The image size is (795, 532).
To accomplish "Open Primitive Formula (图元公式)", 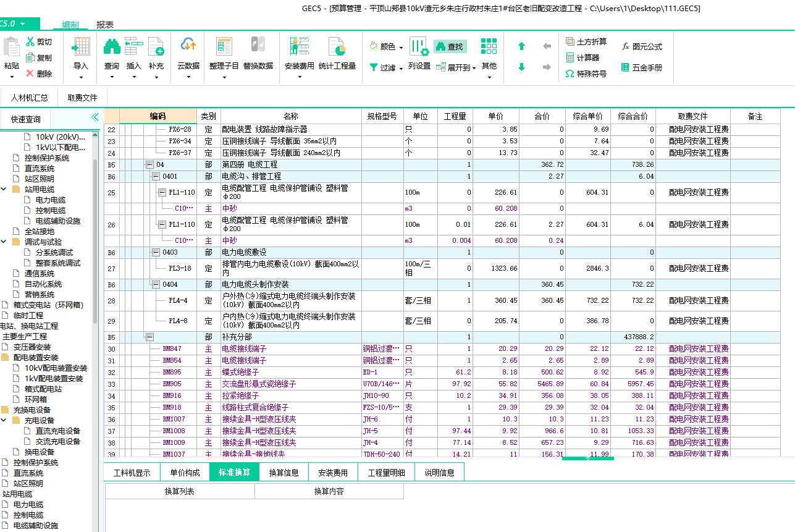I will click(642, 46).
